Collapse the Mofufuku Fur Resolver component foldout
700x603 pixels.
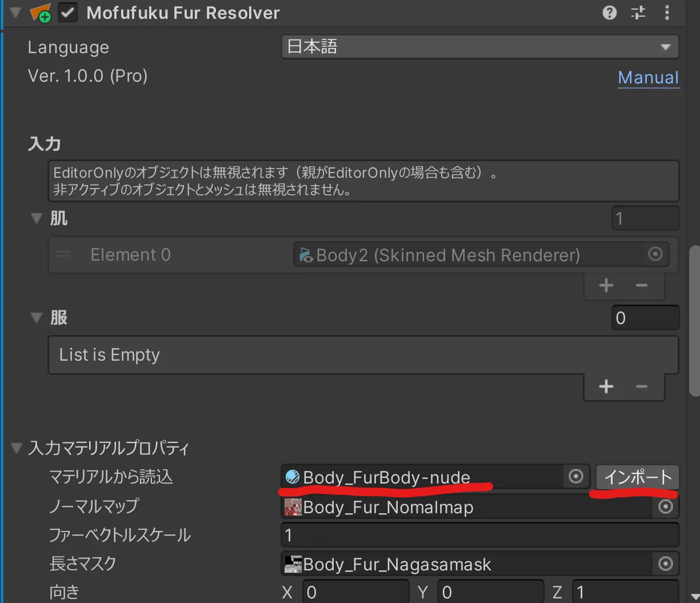pyautogui.click(x=15, y=13)
